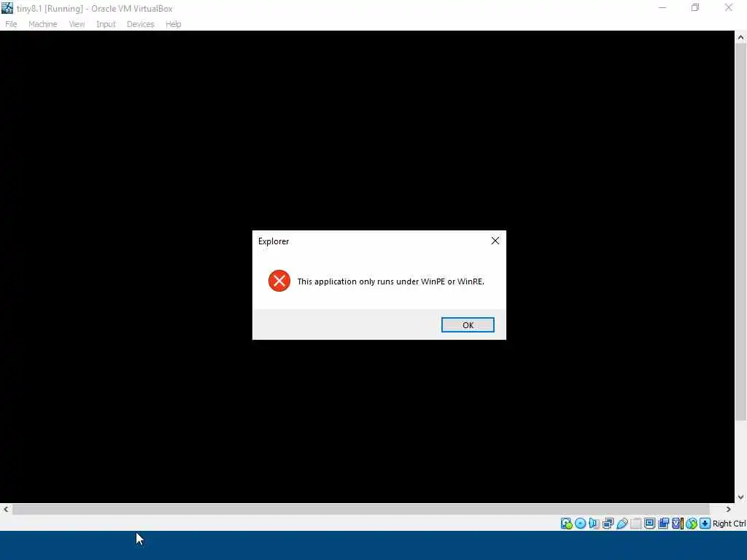The image size is (747, 560).
Task: Click the Explorer dialog title text
Action: [274, 241]
